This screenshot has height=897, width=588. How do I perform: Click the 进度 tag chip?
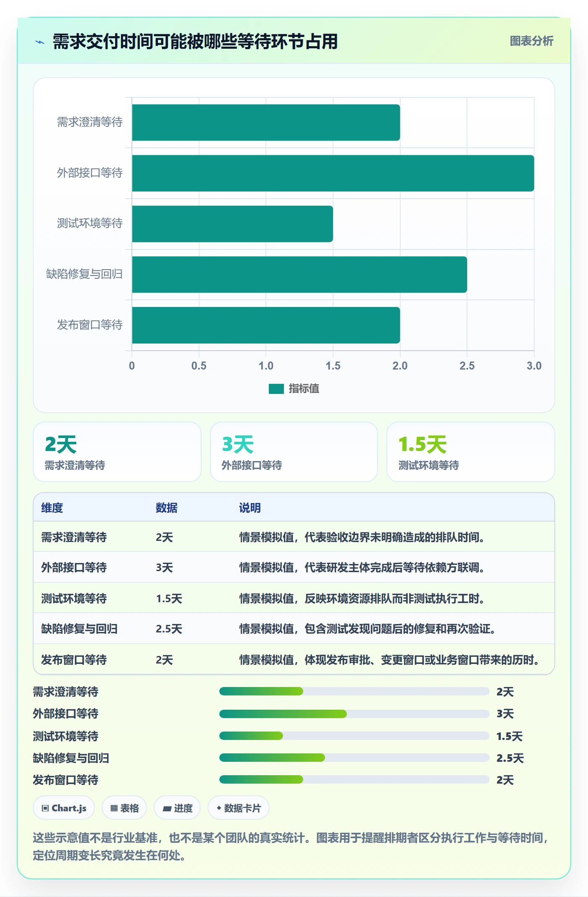click(177, 808)
